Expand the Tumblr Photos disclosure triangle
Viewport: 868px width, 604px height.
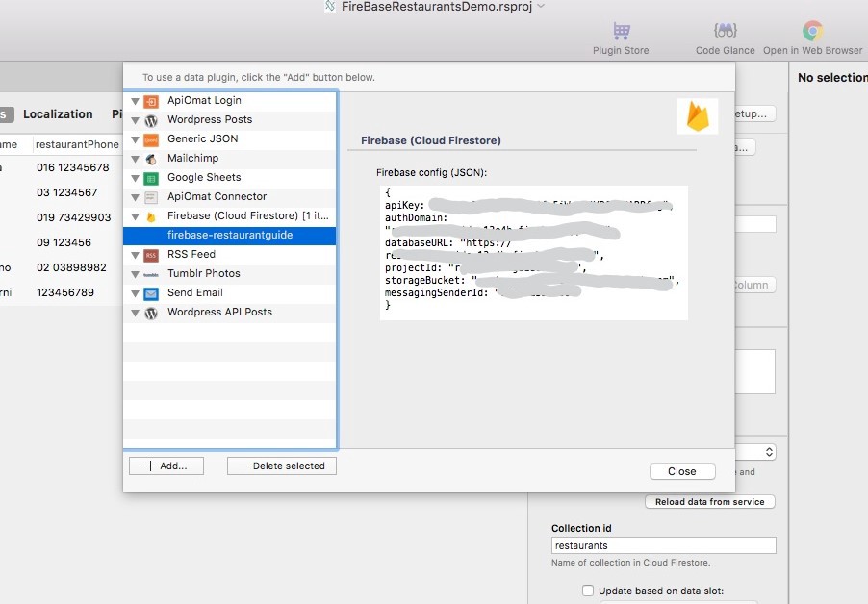pyautogui.click(x=135, y=274)
